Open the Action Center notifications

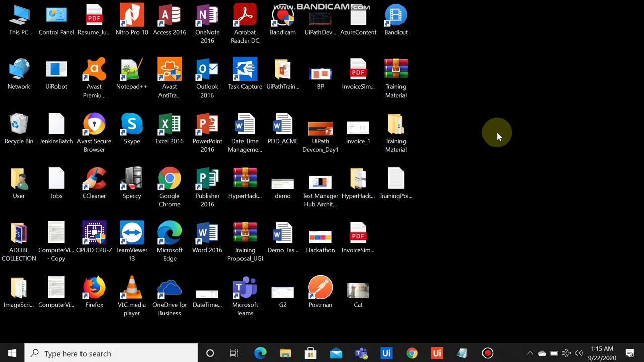(x=630, y=353)
